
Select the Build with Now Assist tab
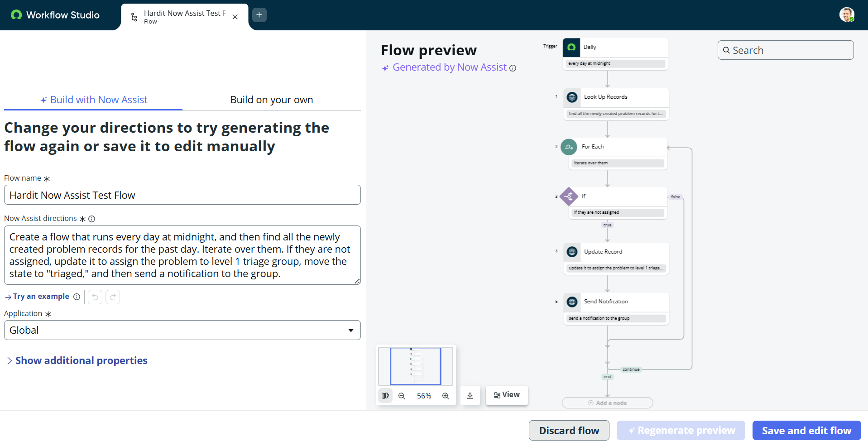(x=94, y=100)
